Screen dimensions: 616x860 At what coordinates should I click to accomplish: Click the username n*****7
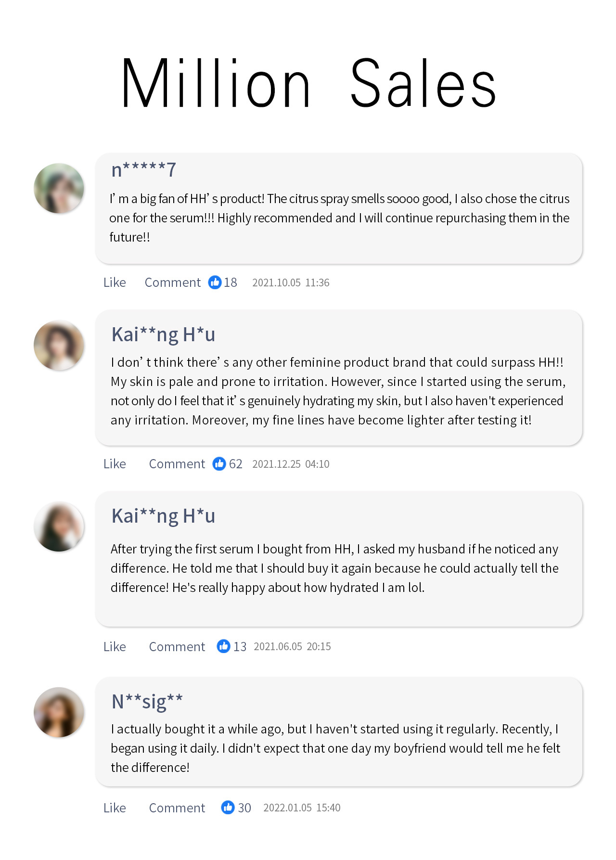click(x=143, y=170)
